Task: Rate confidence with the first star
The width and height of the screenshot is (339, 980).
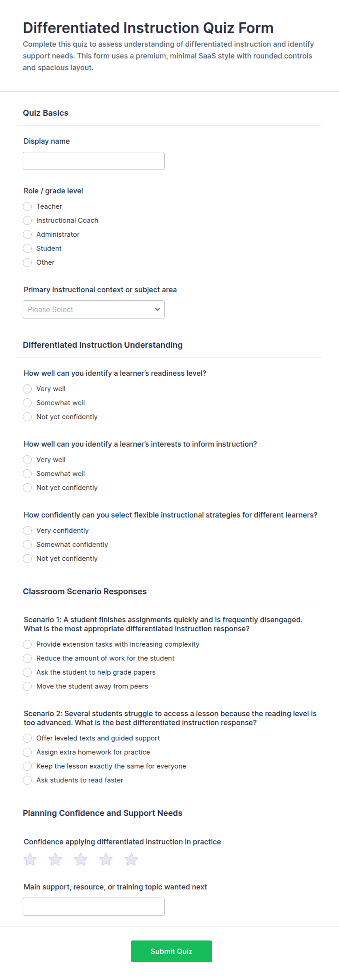Action: (30, 860)
